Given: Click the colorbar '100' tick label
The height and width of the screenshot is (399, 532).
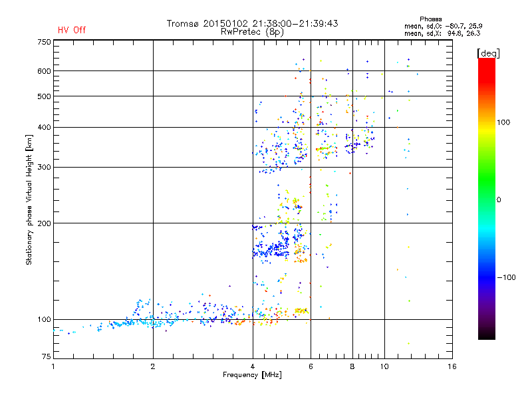Looking at the screenshot, I should click(503, 122).
